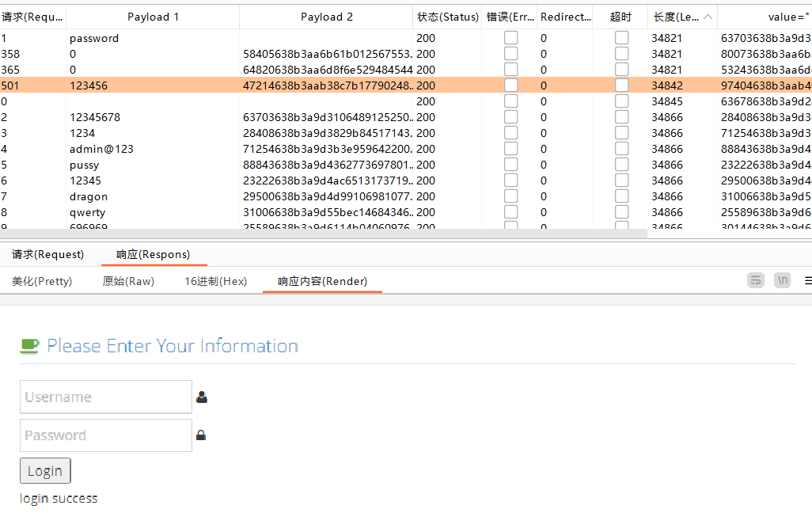
Task: Click request number 365 in the table
Action: pos(10,70)
